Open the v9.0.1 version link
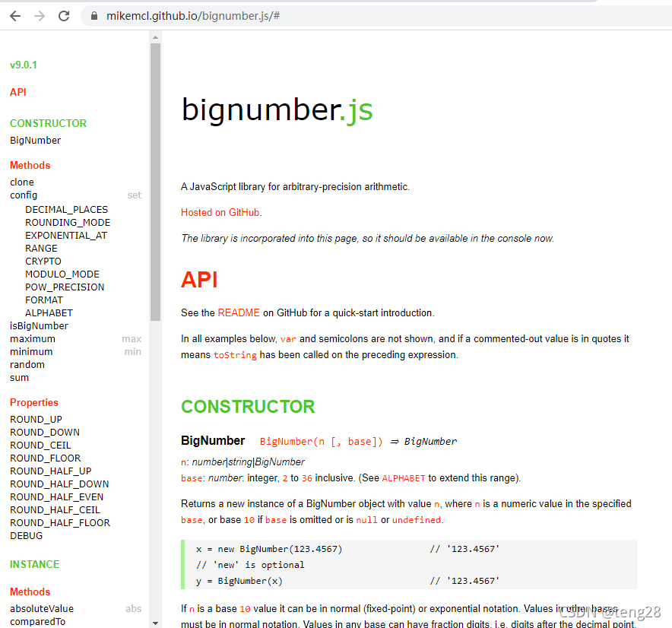The width and height of the screenshot is (672, 628). (x=23, y=65)
